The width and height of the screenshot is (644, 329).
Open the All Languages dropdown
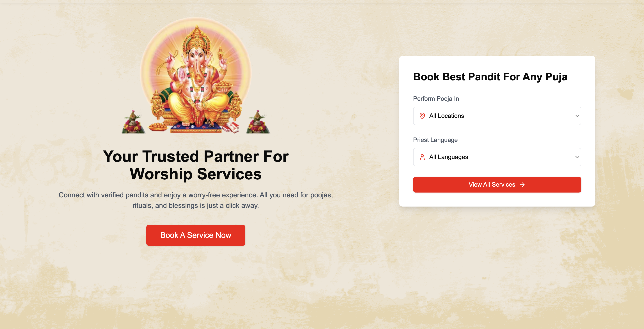click(497, 157)
